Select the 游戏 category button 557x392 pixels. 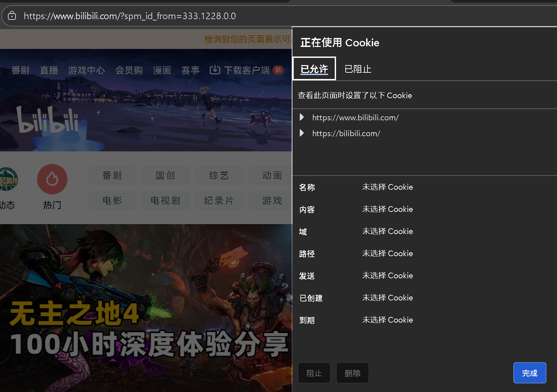tap(270, 200)
